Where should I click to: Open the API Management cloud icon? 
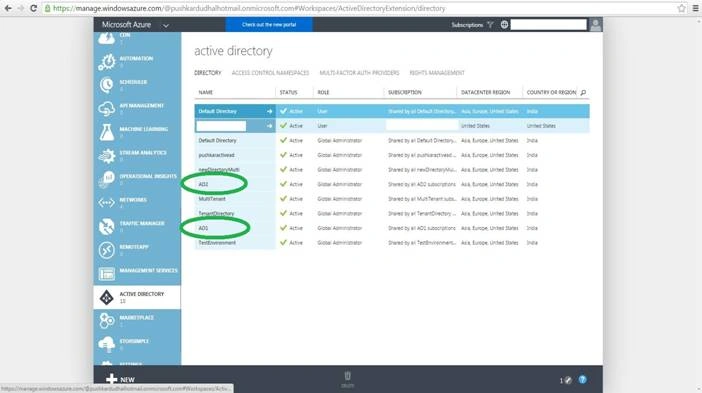tap(107, 109)
